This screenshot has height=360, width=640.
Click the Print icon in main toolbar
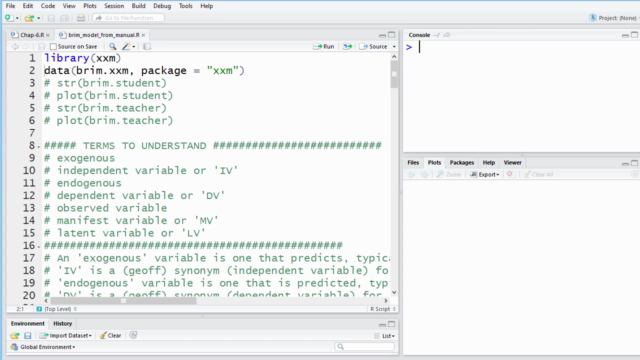(x=81, y=18)
